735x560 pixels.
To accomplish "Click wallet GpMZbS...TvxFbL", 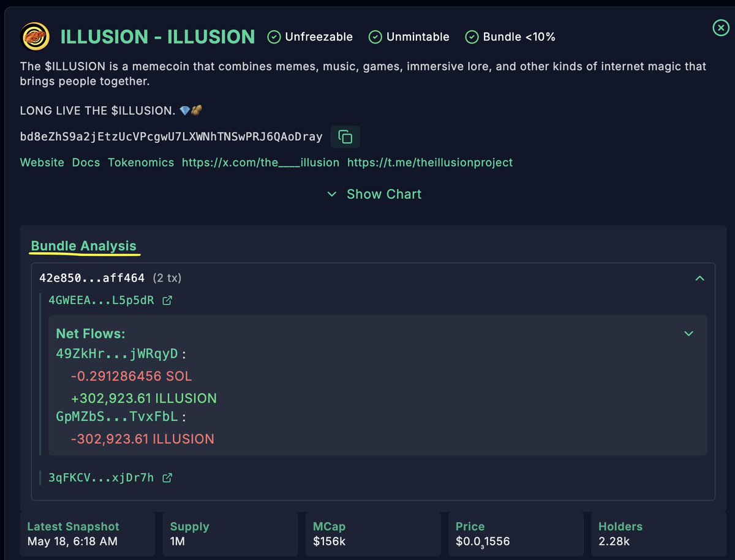I will tap(117, 417).
